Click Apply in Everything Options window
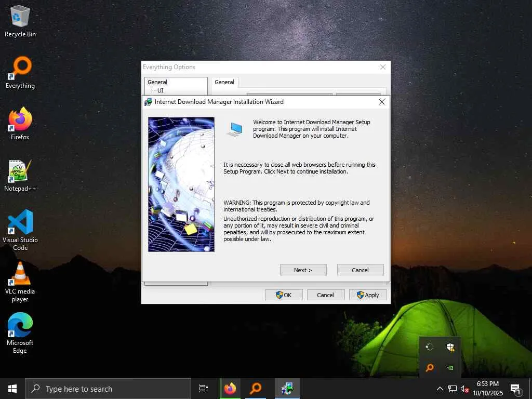 click(368, 295)
